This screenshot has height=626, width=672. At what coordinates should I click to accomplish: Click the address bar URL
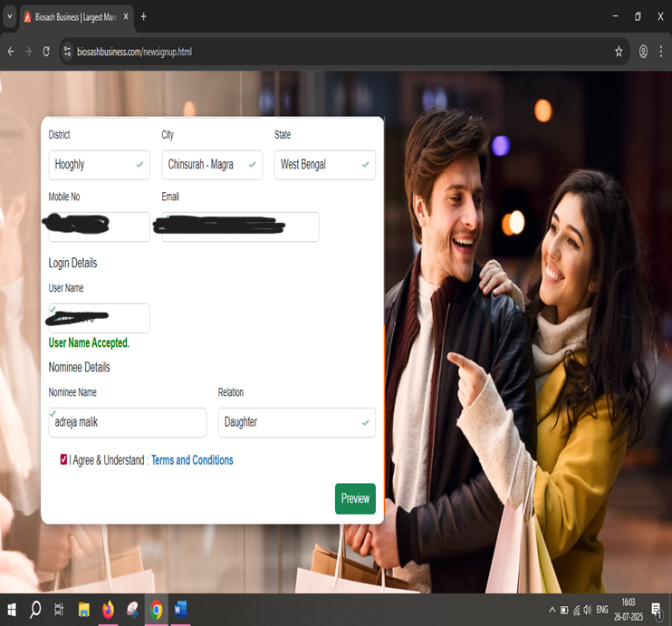pyautogui.click(x=134, y=52)
